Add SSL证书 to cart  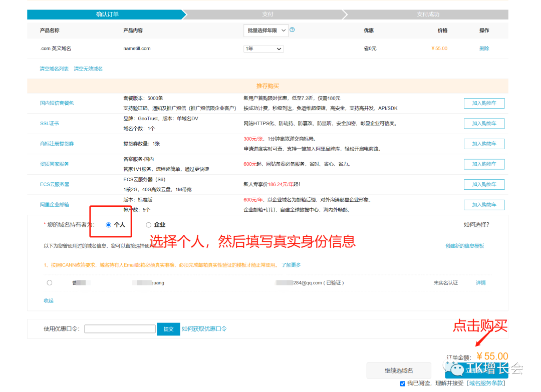click(x=484, y=123)
